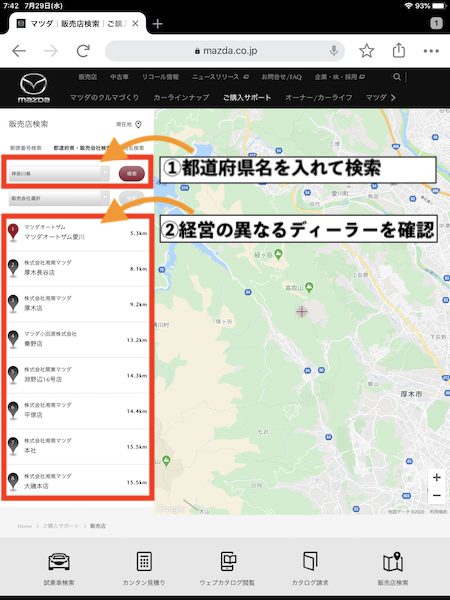
Task: Open ご購入サポート menu
Action: pyautogui.click(x=247, y=98)
